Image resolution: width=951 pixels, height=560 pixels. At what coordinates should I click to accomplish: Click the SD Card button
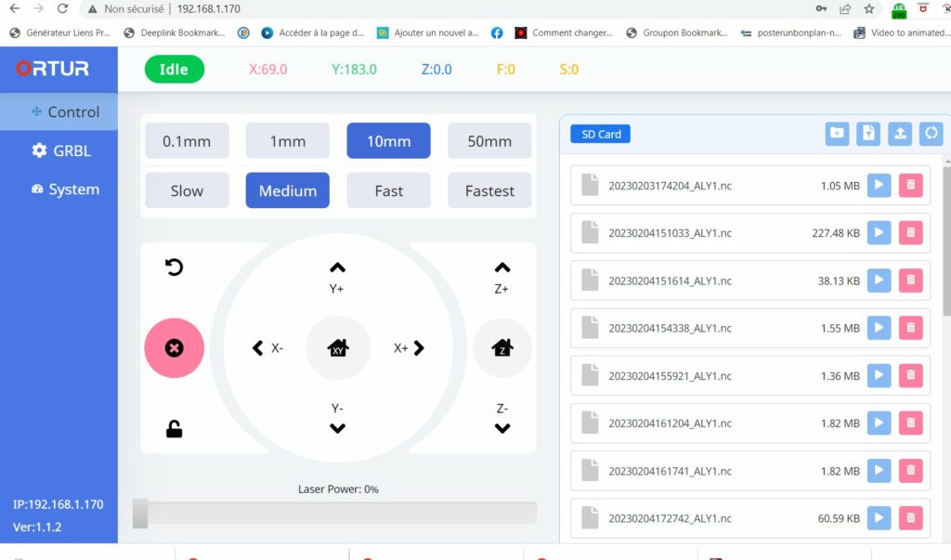[600, 134]
